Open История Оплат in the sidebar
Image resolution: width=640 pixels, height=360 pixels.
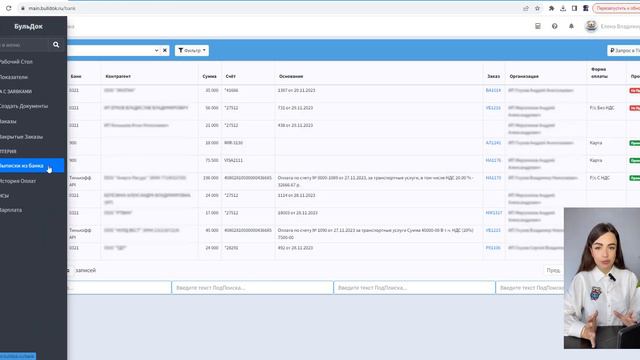[x=18, y=181]
